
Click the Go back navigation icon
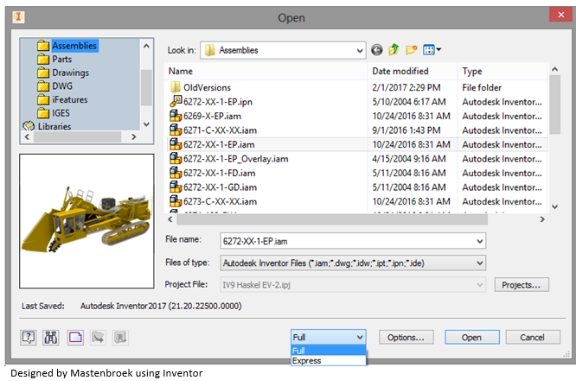(x=377, y=50)
